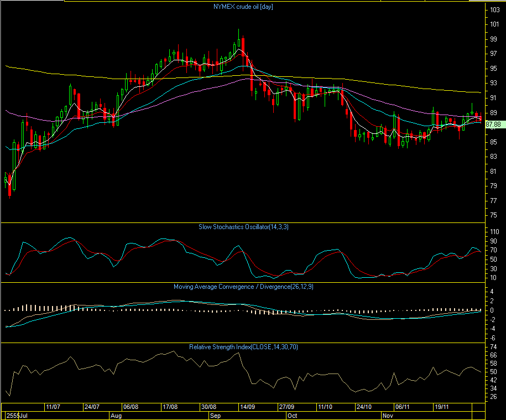Image resolution: width=506 pixels, height=420 pixels.
Task: Click the Sep month label
Action: tap(215, 414)
